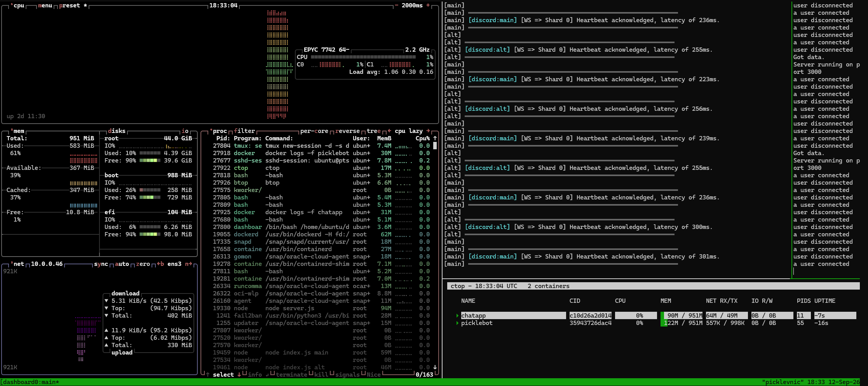Select previous sort column arrow before cpu lazy
The image size is (868, 386).
[x=389, y=131]
